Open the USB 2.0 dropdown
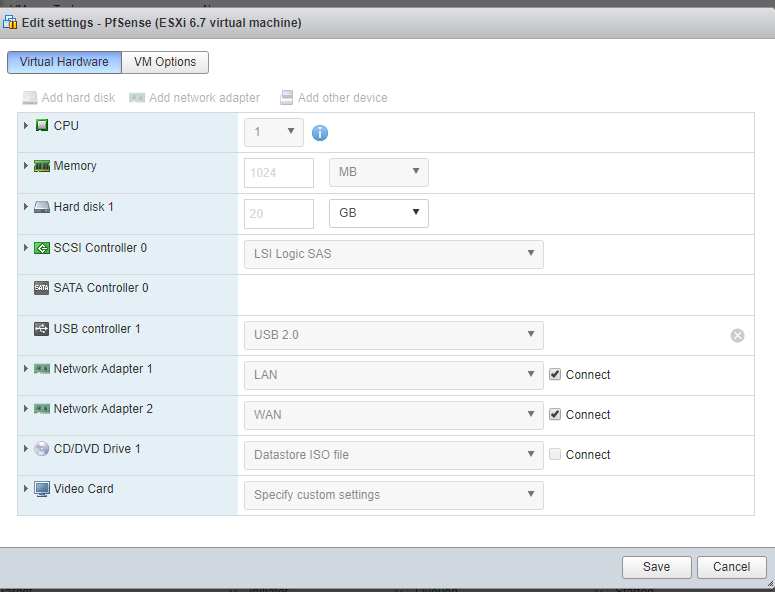This screenshot has height=592, width=775. [x=394, y=335]
